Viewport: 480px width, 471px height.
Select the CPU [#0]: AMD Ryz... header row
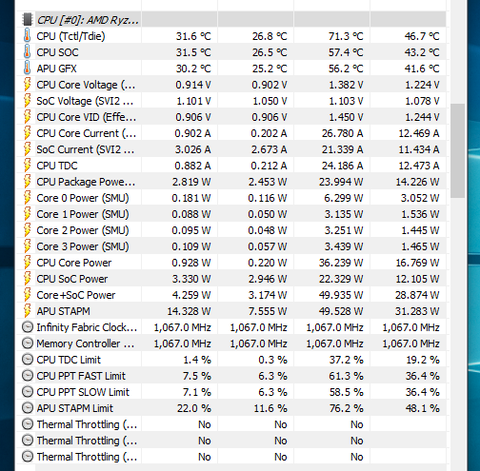[232, 20]
